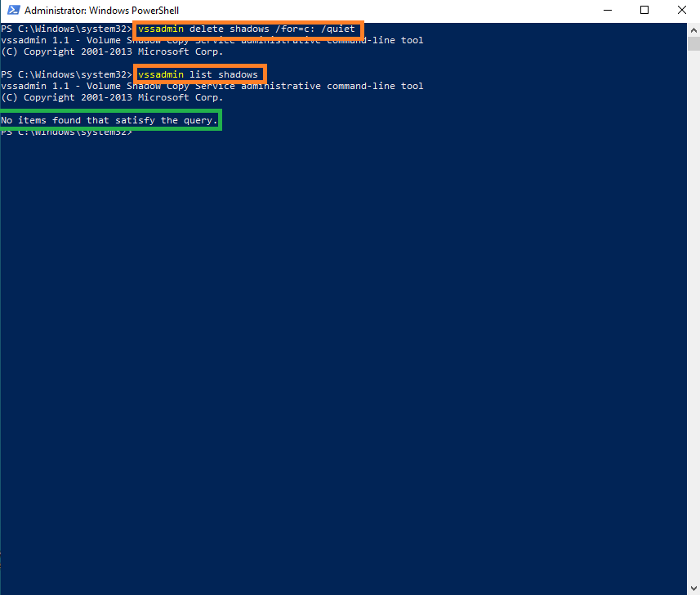This screenshot has width=700, height=595.
Task: Click the second 'vssadmin 1.1 - Volume Shadow Copy' output line
Action: (212, 86)
